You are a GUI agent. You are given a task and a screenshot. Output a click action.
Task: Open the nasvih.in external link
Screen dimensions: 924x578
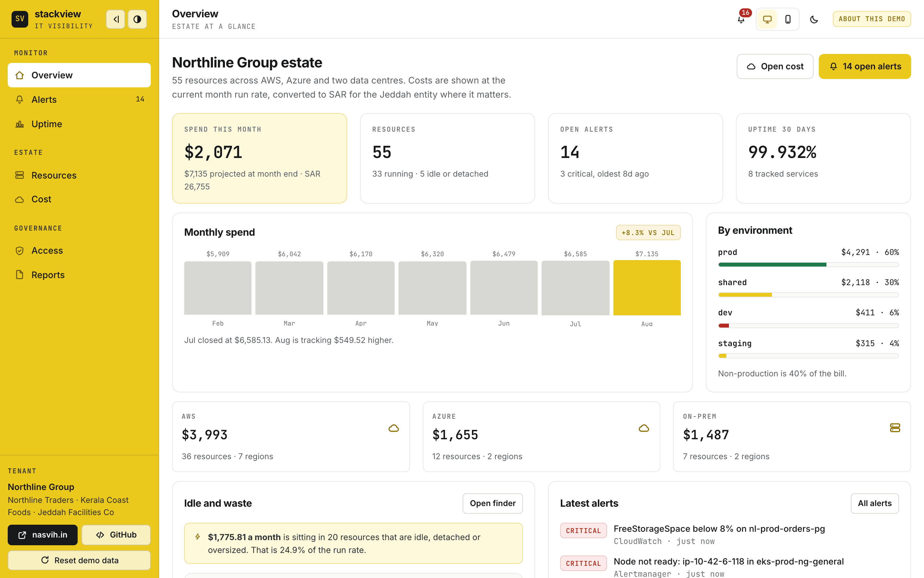coord(42,535)
